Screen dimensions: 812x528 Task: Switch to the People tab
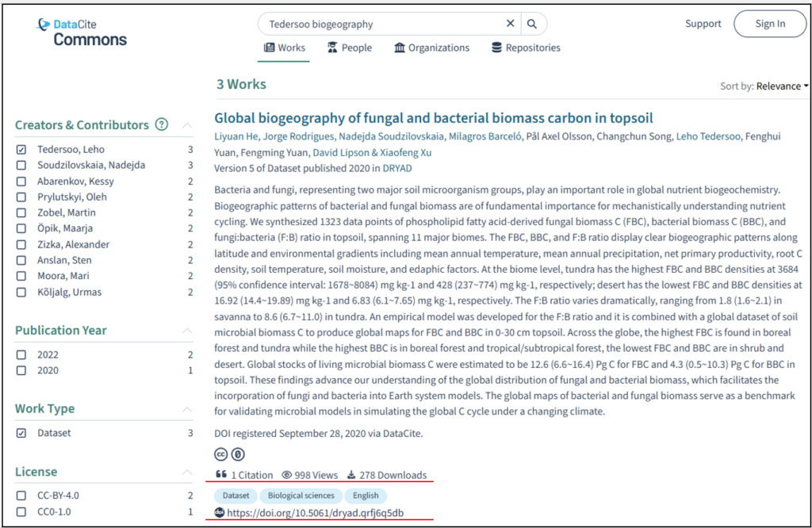[350, 48]
